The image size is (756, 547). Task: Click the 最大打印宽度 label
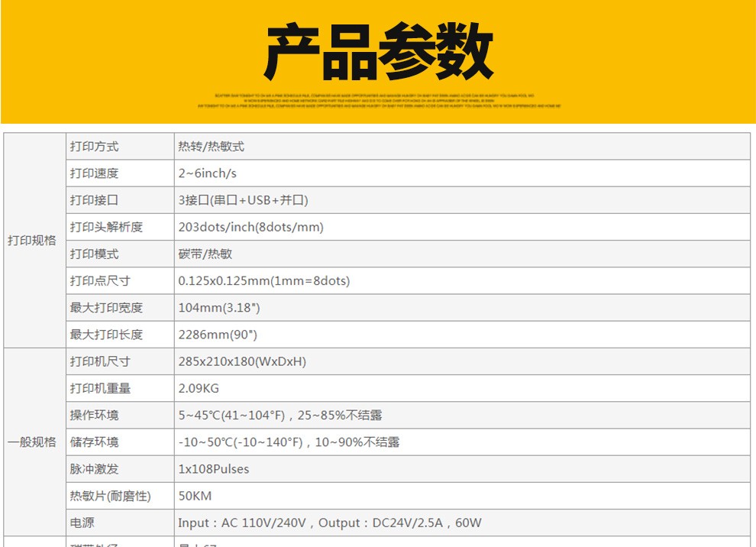tap(106, 308)
